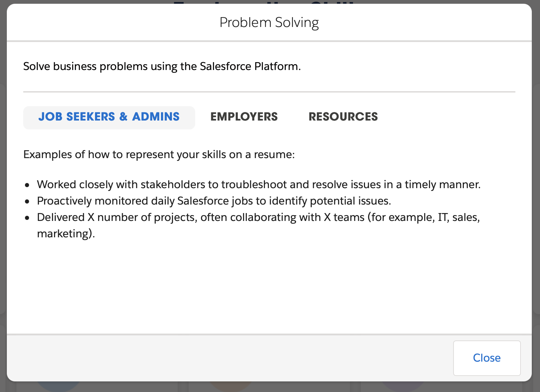Click empty white space below the bullets

(269, 287)
